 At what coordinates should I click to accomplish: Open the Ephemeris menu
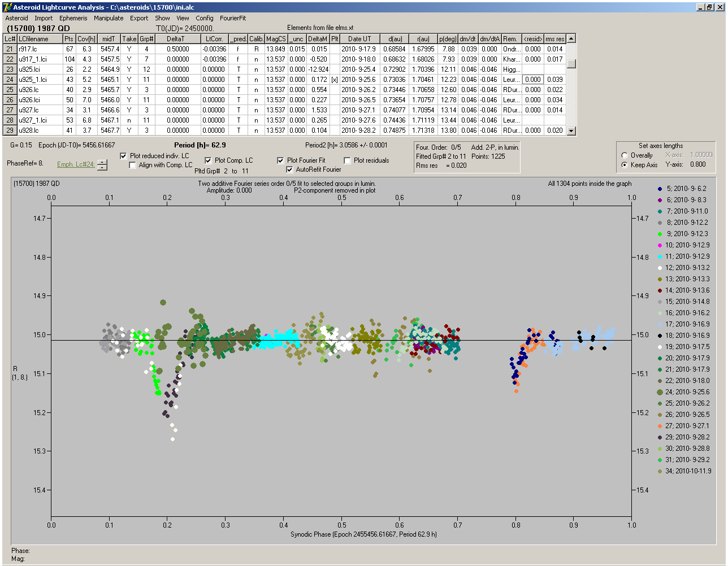pos(73,18)
